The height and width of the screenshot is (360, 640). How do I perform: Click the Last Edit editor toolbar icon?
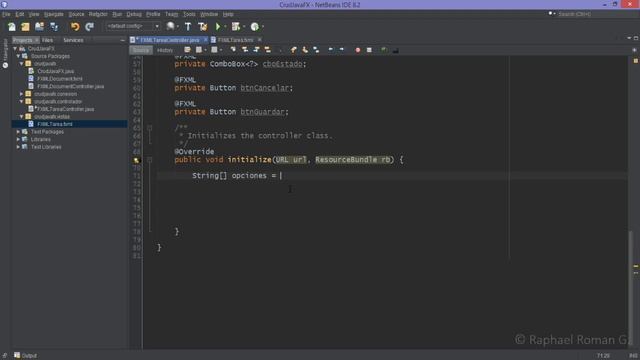coord(187,50)
